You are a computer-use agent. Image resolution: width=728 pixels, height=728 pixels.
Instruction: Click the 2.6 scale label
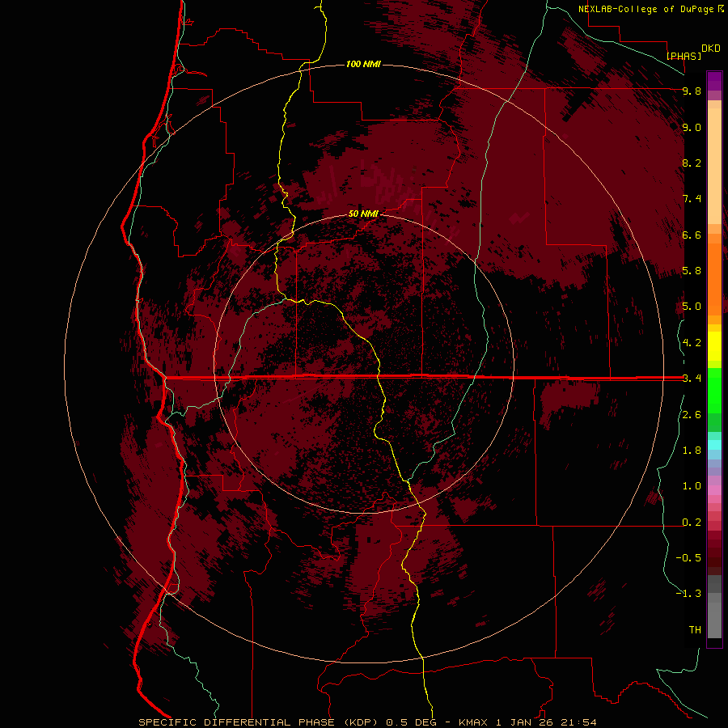point(692,415)
